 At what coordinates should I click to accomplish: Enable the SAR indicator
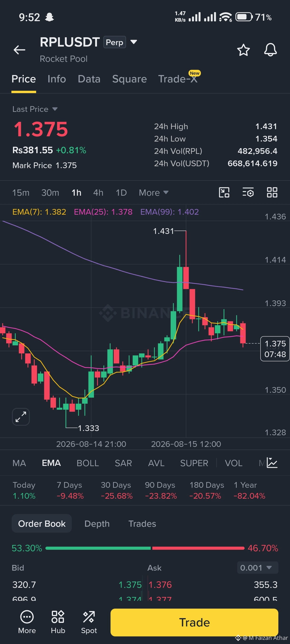tap(123, 463)
